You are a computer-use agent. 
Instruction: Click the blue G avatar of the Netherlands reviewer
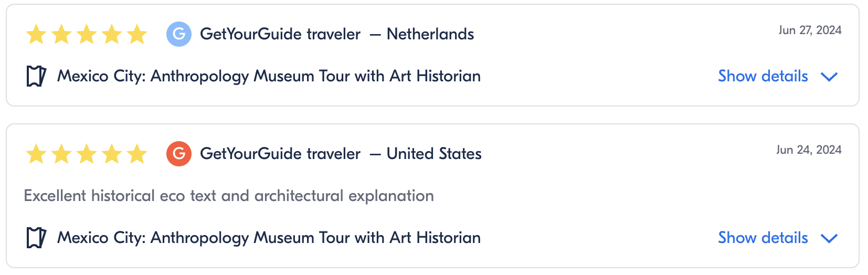pyautogui.click(x=178, y=34)
